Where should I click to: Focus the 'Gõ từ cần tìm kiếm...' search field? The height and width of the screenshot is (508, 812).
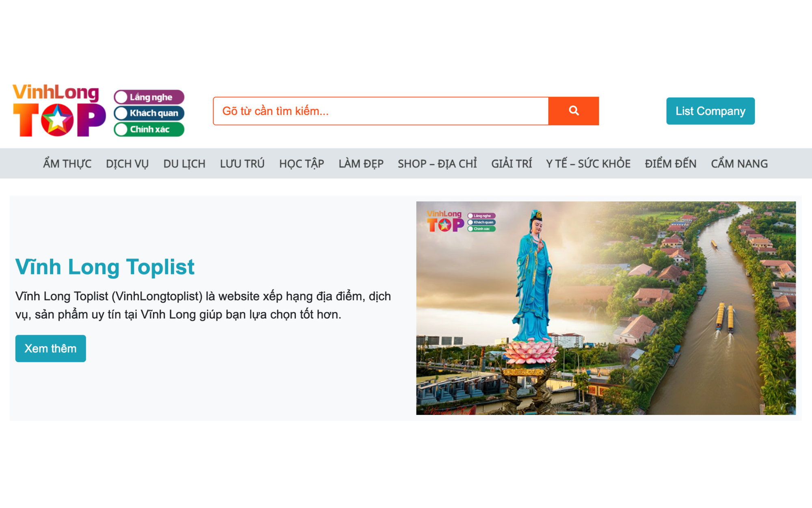coord(381,111)
